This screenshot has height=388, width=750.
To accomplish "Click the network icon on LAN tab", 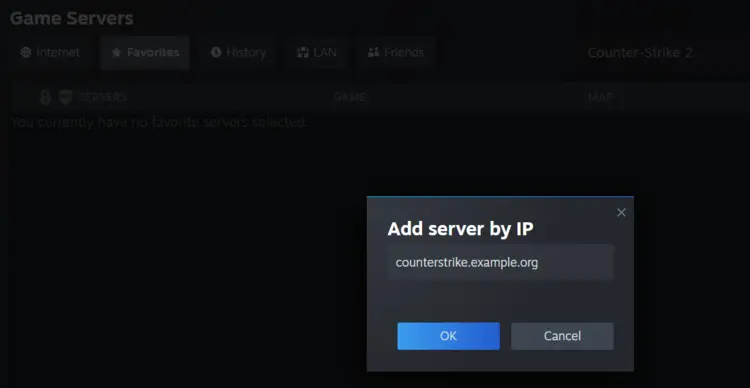I will (x=303, y=53).
